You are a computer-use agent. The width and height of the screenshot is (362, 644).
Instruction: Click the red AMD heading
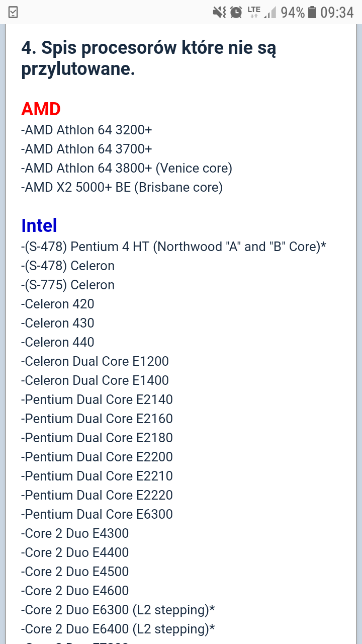click(41, 109)
